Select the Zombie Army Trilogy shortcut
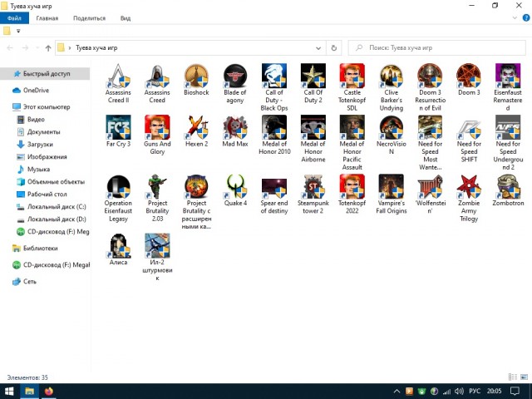The height and width of the screenshot is (399, 532). (469, 199)
